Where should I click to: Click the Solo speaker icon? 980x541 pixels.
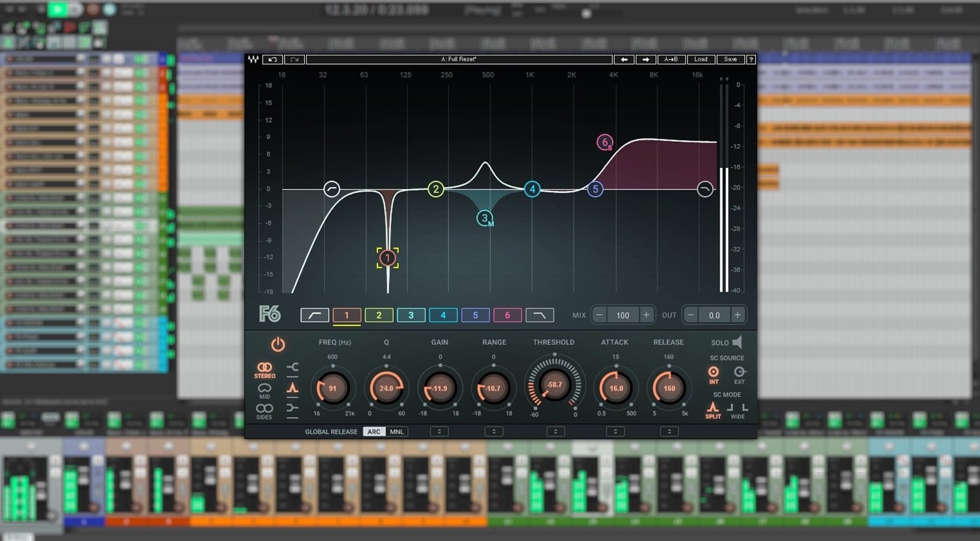tap(738, 342)
